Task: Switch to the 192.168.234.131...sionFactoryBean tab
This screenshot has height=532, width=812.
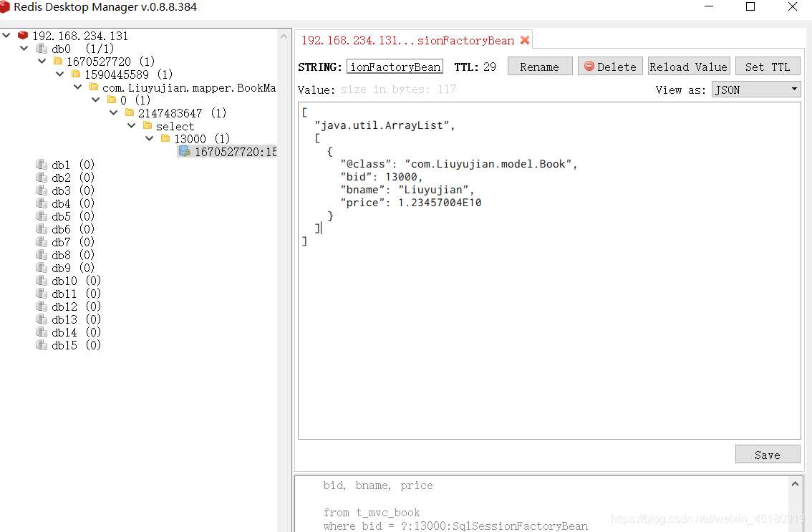Action: click(408, 40)
